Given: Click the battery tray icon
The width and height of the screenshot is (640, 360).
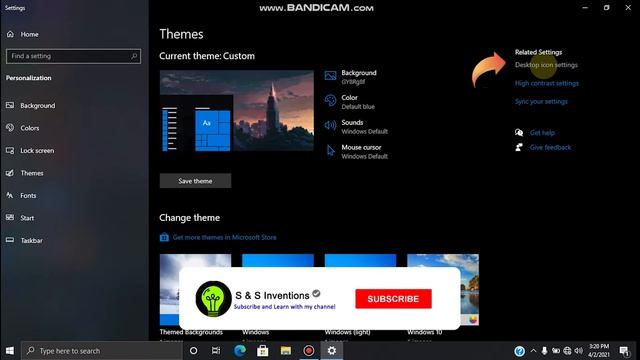Looking at the screenshot, I should 556,351.
